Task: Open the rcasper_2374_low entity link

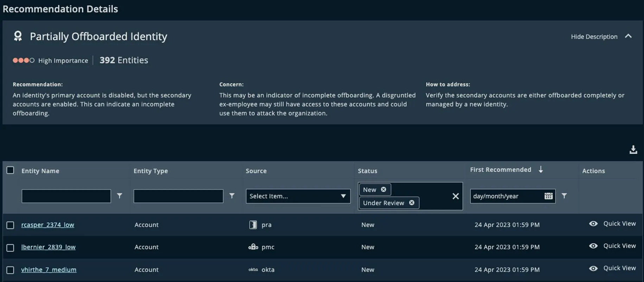Action: (x=47, y=225)
